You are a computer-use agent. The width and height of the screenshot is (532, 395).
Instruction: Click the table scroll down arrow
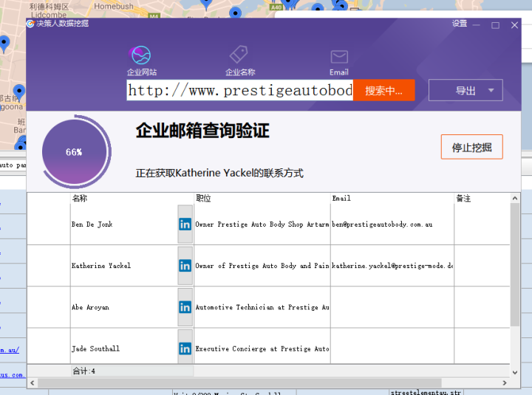[515, 372]
